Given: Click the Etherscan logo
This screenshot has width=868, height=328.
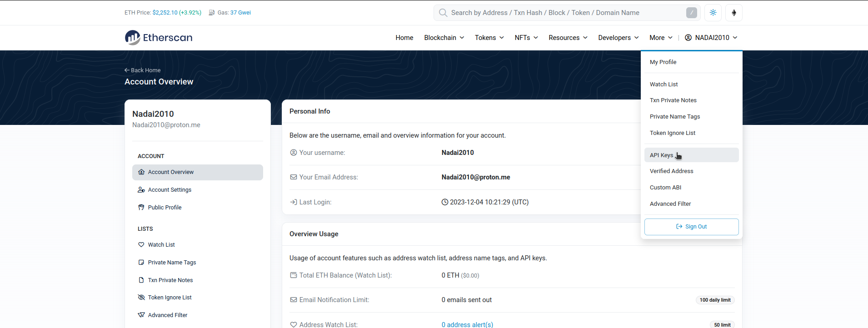Looking at the screenshot, I should click(159, 38).
